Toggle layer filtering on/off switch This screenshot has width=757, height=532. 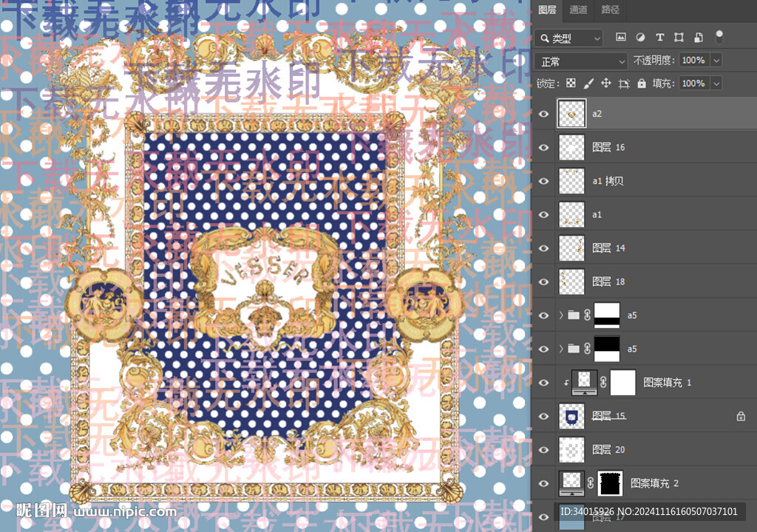(x=719, y=37)
